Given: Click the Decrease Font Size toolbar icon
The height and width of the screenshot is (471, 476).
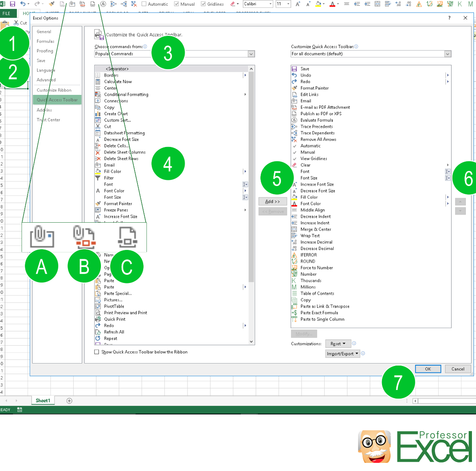Looking at the screenshot, I should [x=308, y=4].
